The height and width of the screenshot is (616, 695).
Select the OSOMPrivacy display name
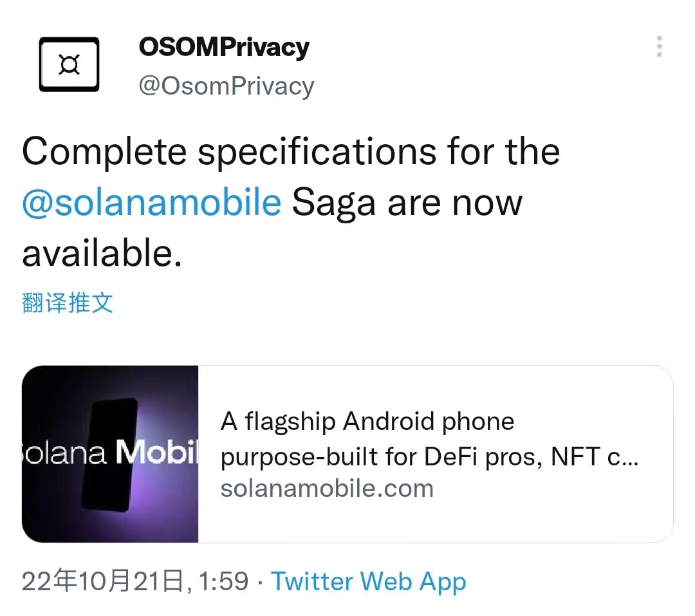click(224, 46)
